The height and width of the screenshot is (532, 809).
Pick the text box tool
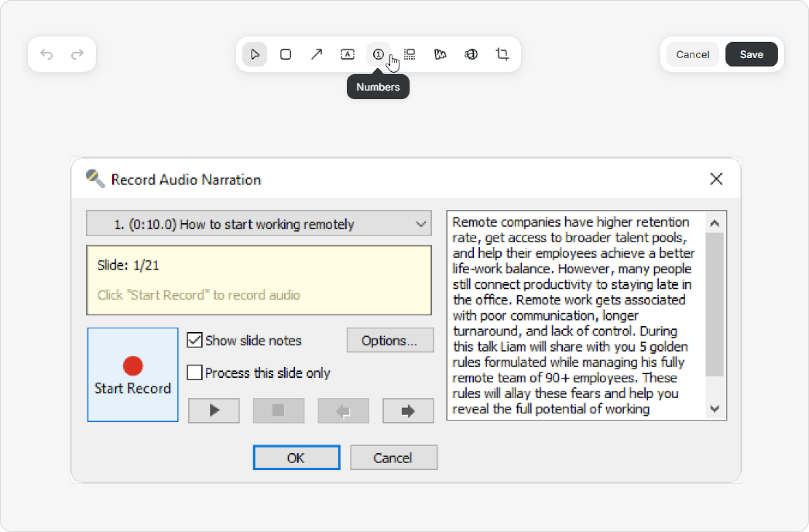347,54
